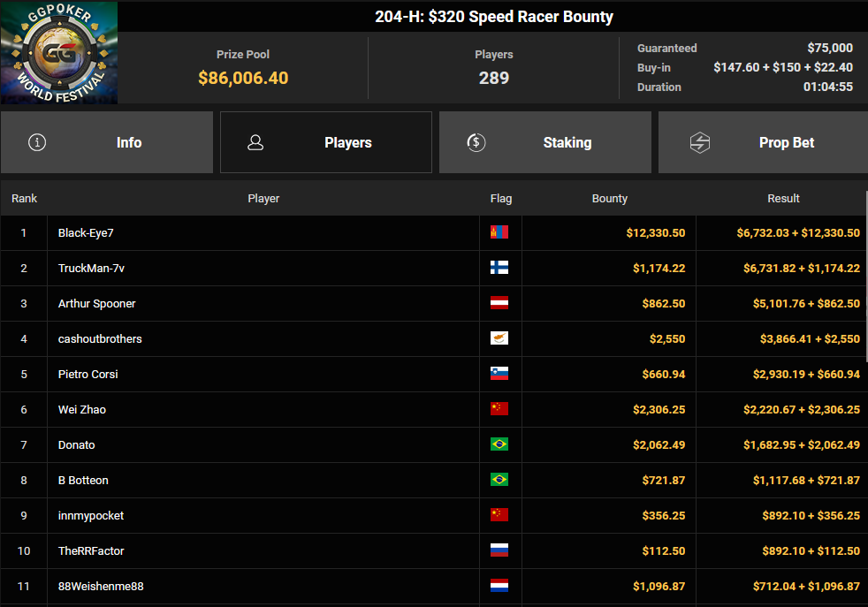The image size is (868, 607).
Task: Switch to the Staking tab
Action: coord(545,142)
